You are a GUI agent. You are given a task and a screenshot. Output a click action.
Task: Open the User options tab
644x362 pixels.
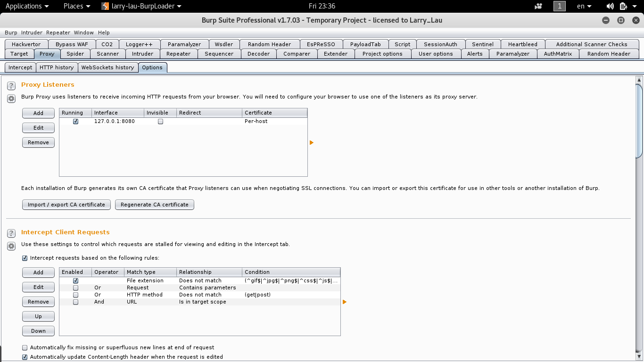pos(436,54)
